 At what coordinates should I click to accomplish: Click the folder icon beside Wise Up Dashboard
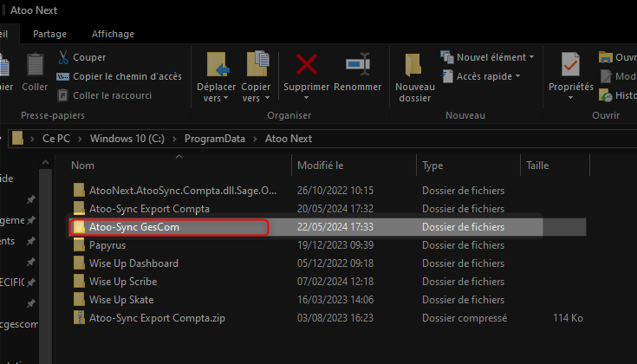[79, 263]
